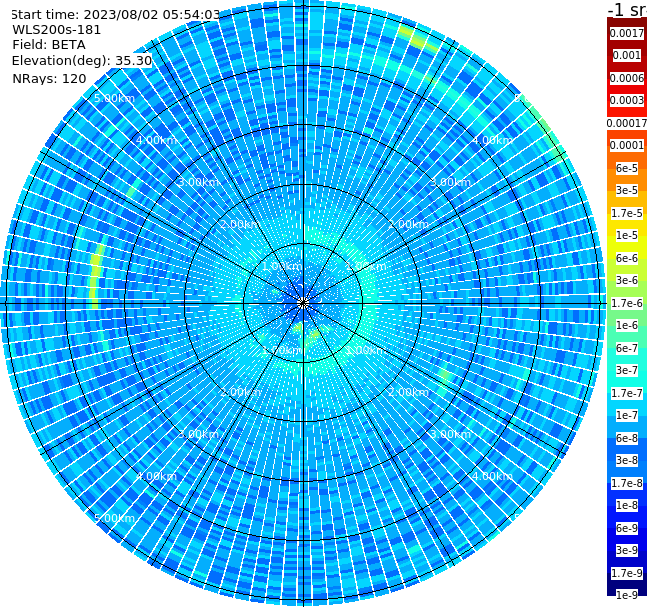Viewport: 647px width, 607px height.
Task: Click the Start time 2023/08/02 05:54:03 label
Action: 115,14
